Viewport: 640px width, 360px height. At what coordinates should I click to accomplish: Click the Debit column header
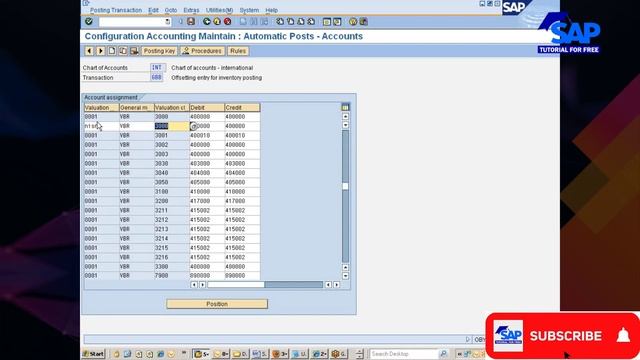click(x=207, y=107)
